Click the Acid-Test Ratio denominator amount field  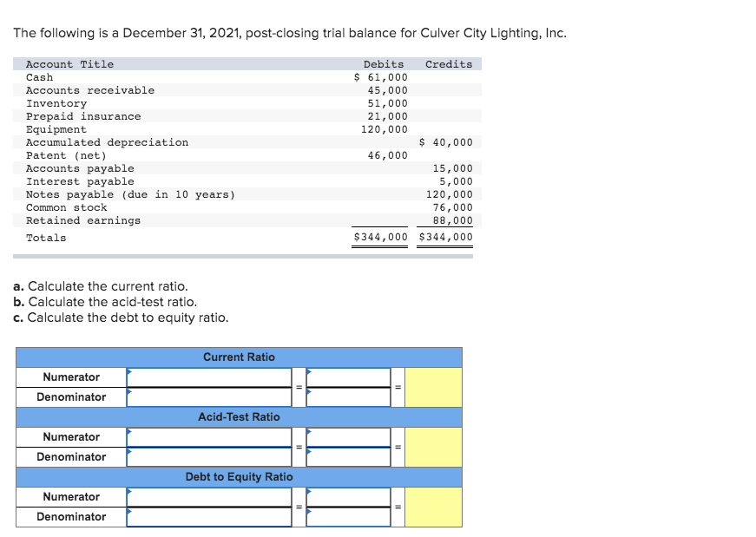349,457
